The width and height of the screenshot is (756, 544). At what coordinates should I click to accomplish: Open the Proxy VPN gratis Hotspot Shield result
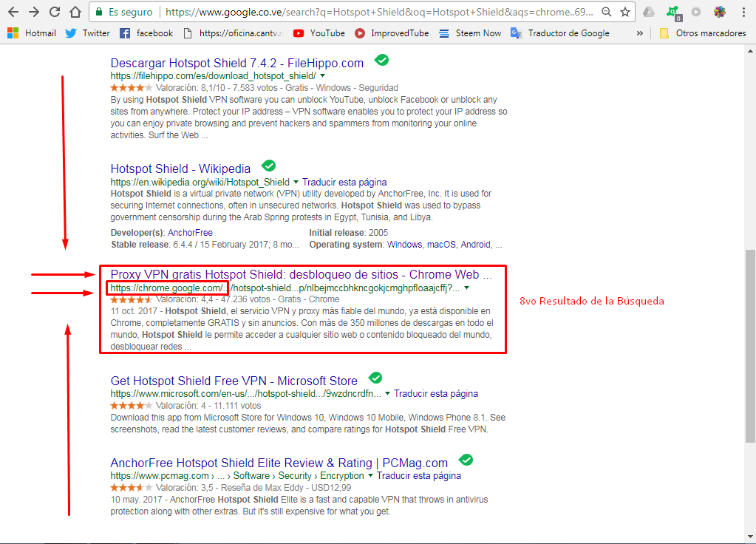point(302,274)
